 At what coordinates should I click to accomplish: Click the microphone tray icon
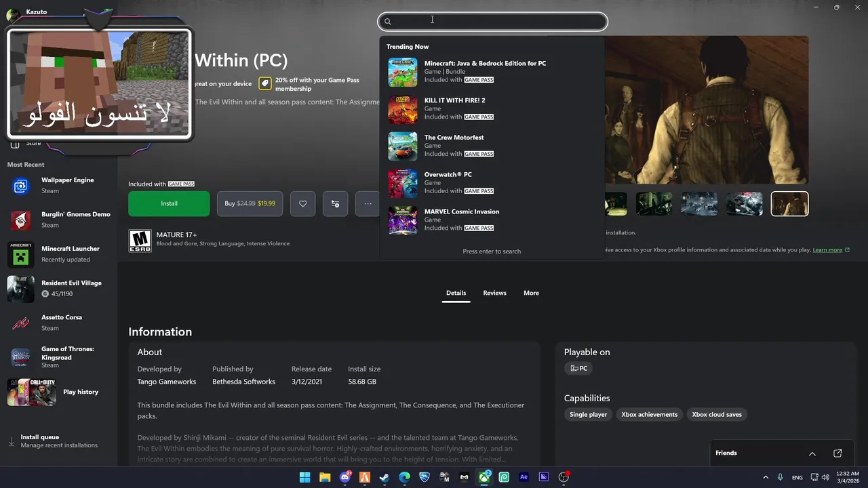[781, 477]
